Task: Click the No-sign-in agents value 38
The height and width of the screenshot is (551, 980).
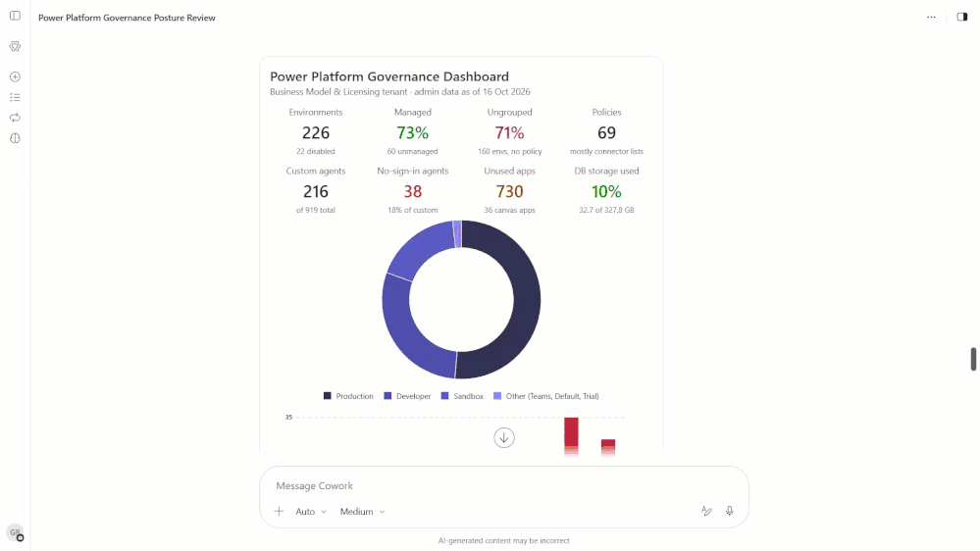Action: click(x=412, y=191)
